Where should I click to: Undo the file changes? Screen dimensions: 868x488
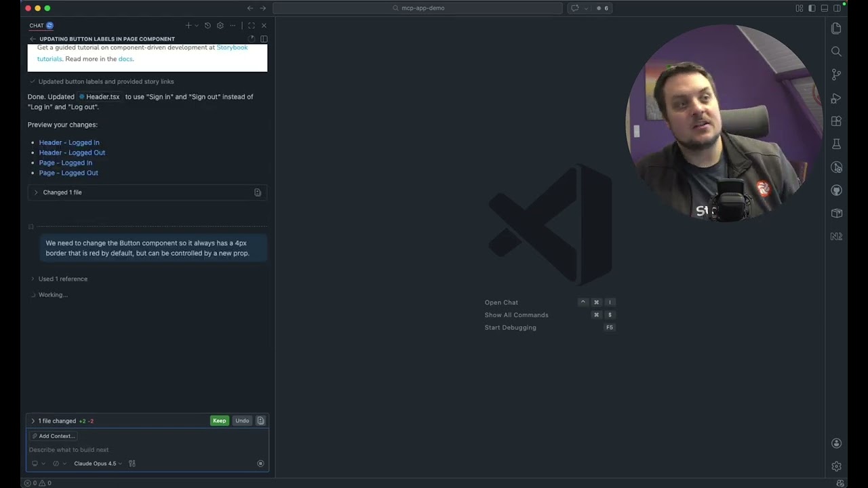click(242, 421)
